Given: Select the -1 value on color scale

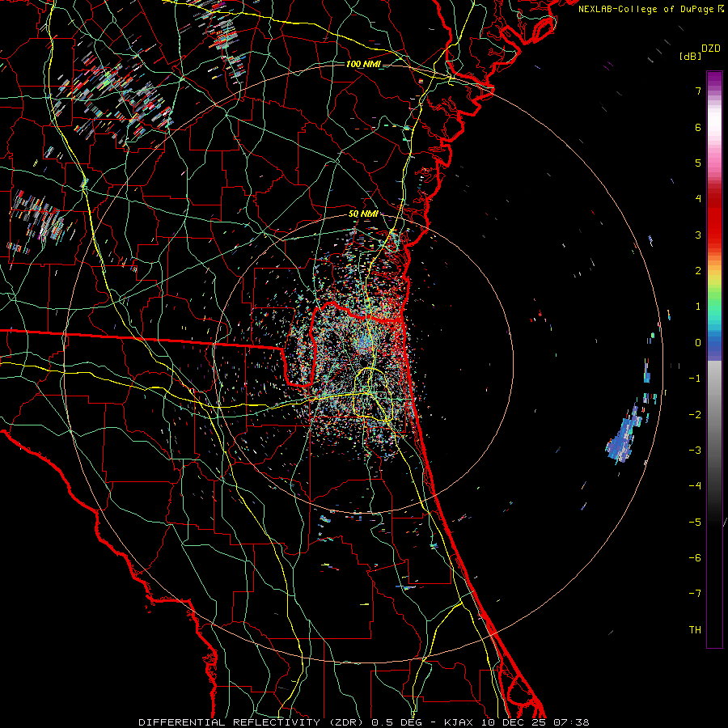Looking at the screenshot, I should click(695, 379).
